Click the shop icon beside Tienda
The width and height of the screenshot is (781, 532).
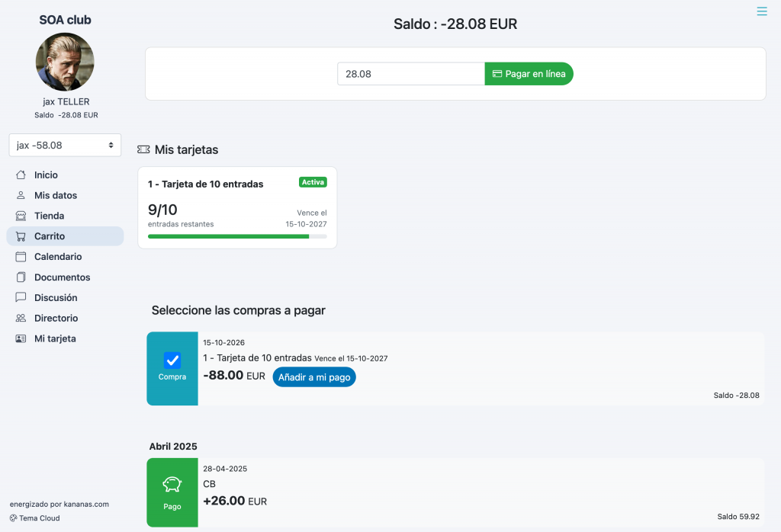point(21,216)
